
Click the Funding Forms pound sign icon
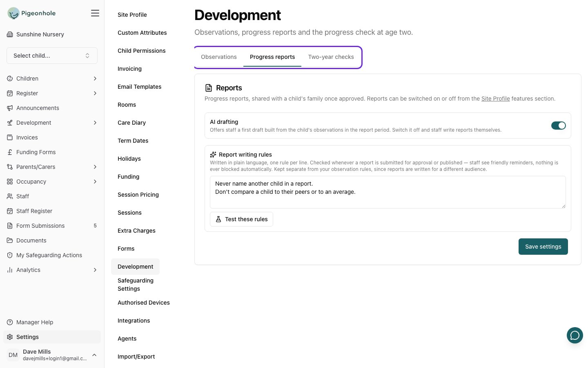click(10, 152)
